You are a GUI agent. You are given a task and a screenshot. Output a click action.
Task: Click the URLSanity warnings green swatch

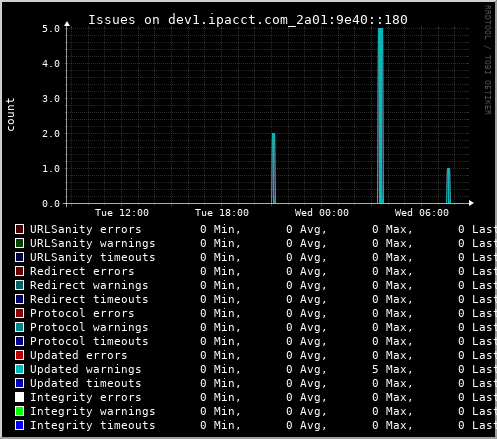tap(19, 243)
